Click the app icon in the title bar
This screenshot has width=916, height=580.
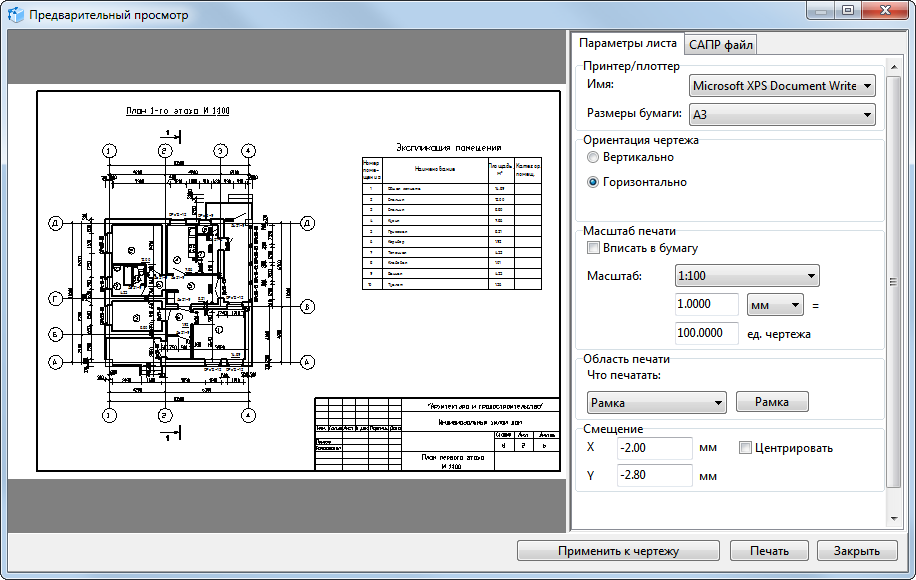[16, 15]
